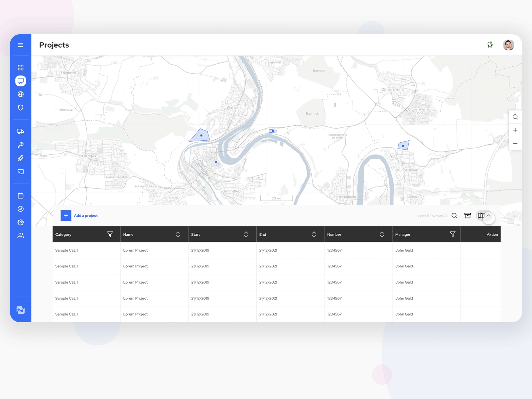Sort by Start column arrows
This screenshot has width=532, height=399.
(246, 234)
